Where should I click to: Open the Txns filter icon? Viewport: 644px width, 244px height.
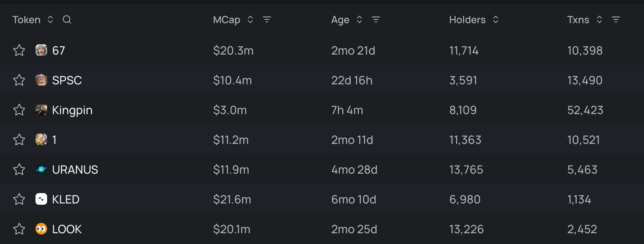coord(615,19)
